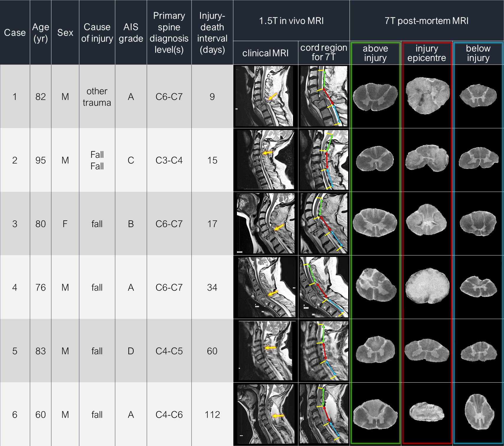
Task: Click the "Injury-death interval (days)" header
Action: pyautogui.click(x=212, y=32)
